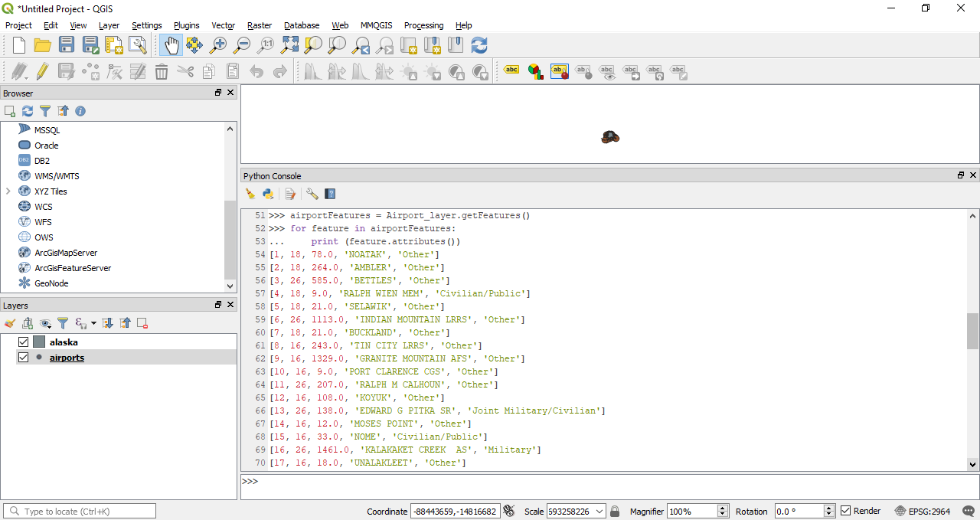Select the WMS/WMTS item in Browser
980x520 pixels.
pos(57,176)
